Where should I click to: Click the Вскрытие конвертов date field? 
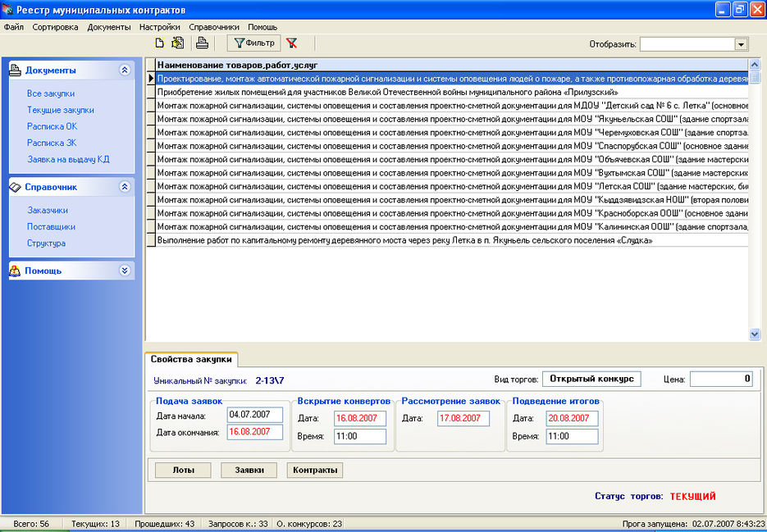coord(360,418)
